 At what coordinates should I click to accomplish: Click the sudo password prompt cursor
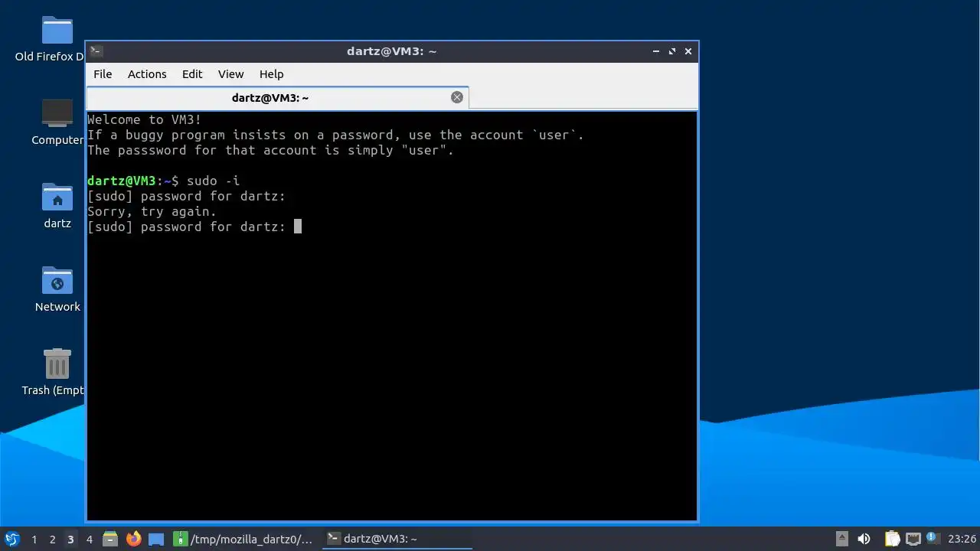298,227
